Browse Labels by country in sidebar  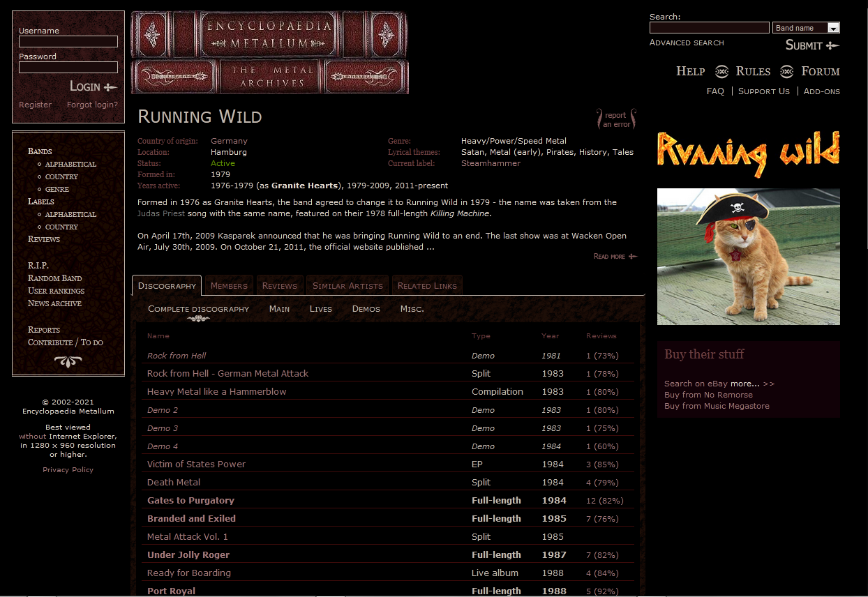61,227
